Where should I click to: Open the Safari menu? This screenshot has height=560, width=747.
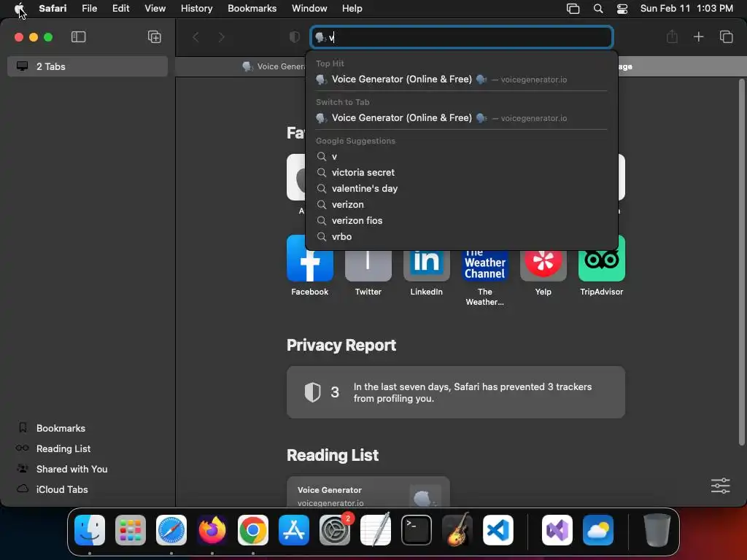(53, 8)
